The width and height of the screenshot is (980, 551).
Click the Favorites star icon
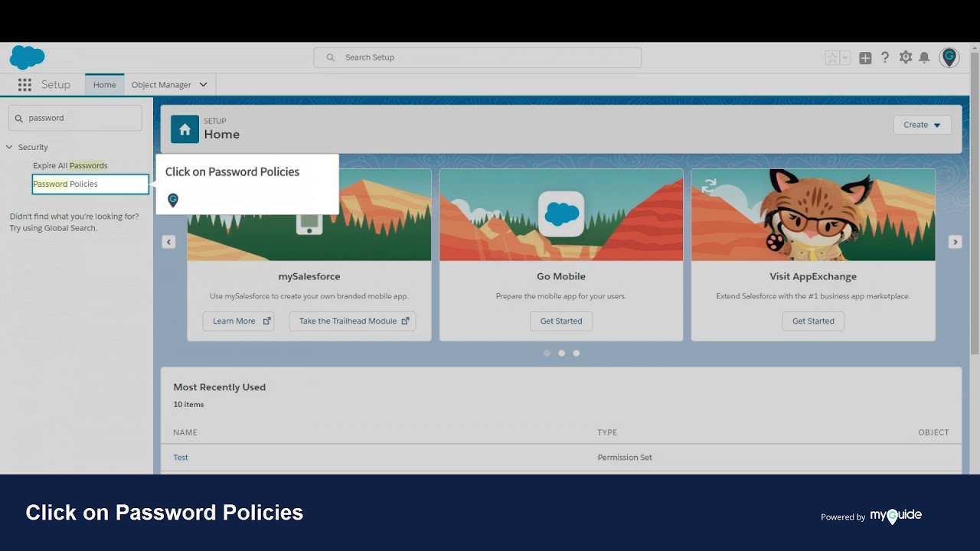832,57
